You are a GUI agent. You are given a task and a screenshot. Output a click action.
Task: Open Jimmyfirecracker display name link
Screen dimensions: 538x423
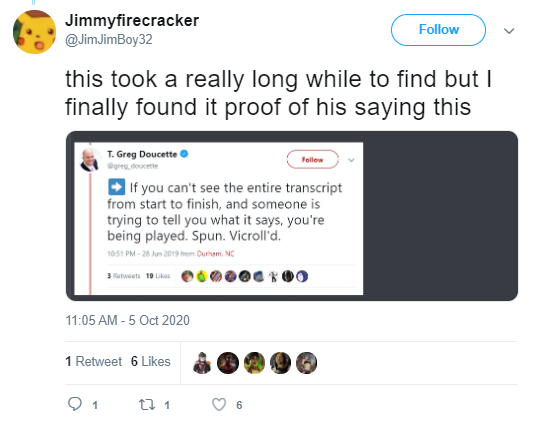pyautogui.click(x=132, y=21)
